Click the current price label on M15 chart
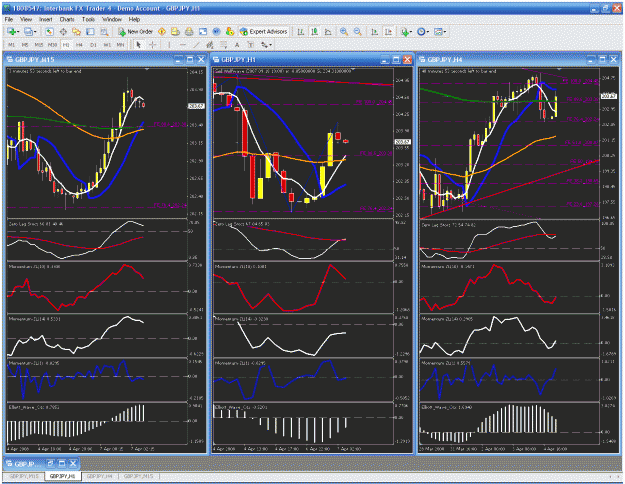This screenshot has height=484, width=625. [x=196, y=106]
